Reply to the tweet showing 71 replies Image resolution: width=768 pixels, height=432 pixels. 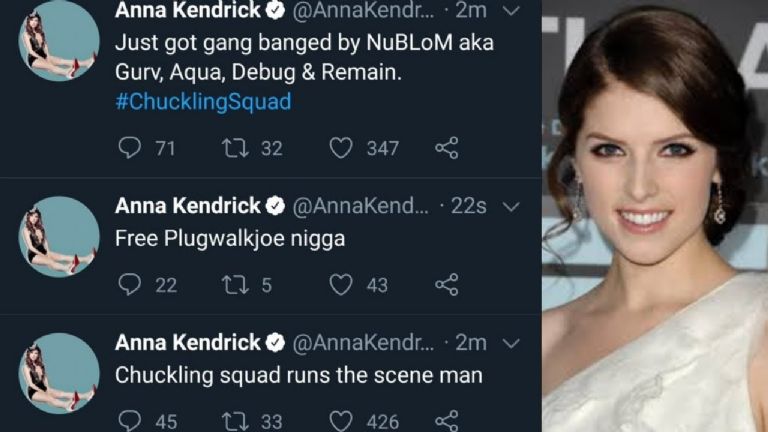130,148
